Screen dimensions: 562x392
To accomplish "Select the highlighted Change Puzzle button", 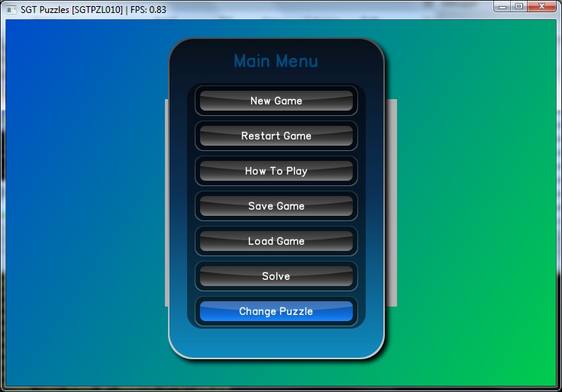I will point(276,311).
